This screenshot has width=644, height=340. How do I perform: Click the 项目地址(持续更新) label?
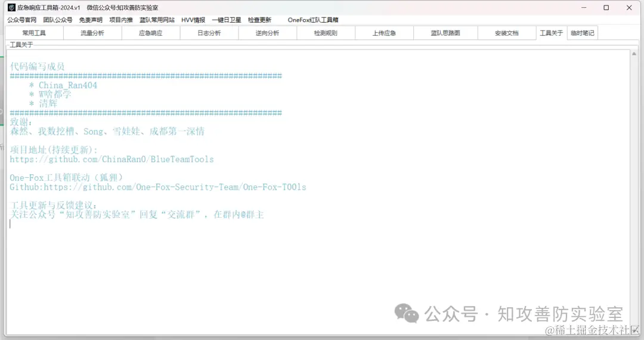[x=54, y=150]
